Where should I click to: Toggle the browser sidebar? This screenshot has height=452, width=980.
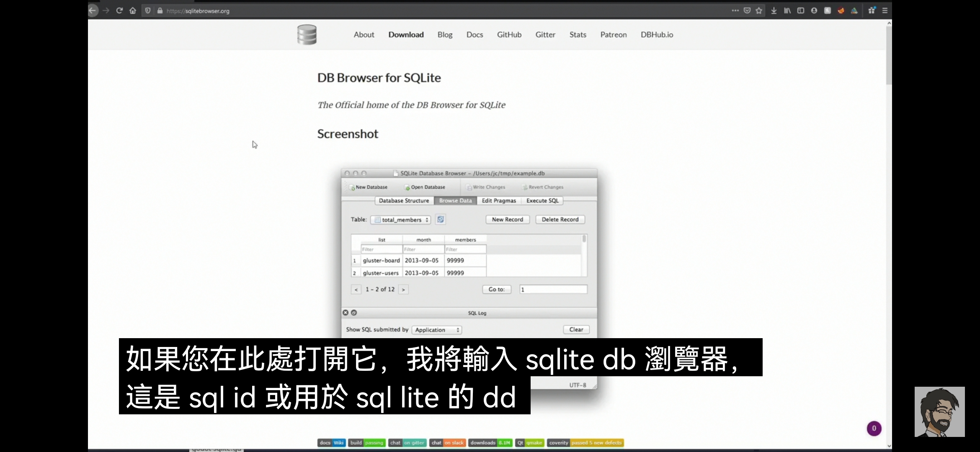[x=801, y=10]
